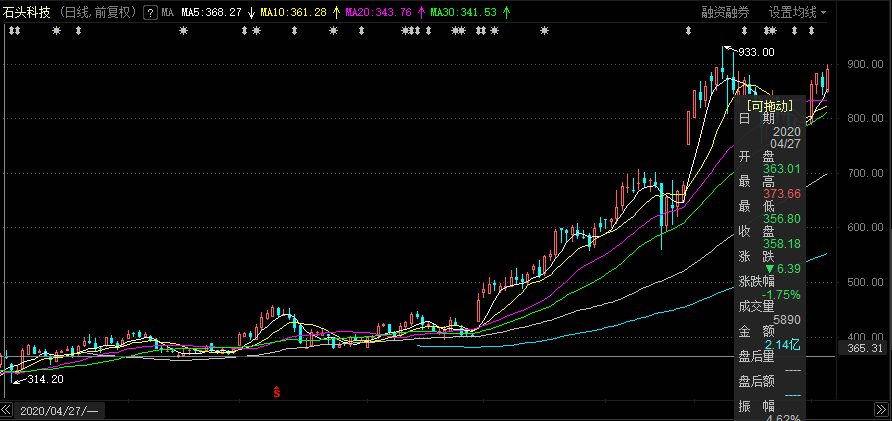Click the 开盘 value 363.01
This screenshot has height=421, width=892.
click(x=782, y=168)
